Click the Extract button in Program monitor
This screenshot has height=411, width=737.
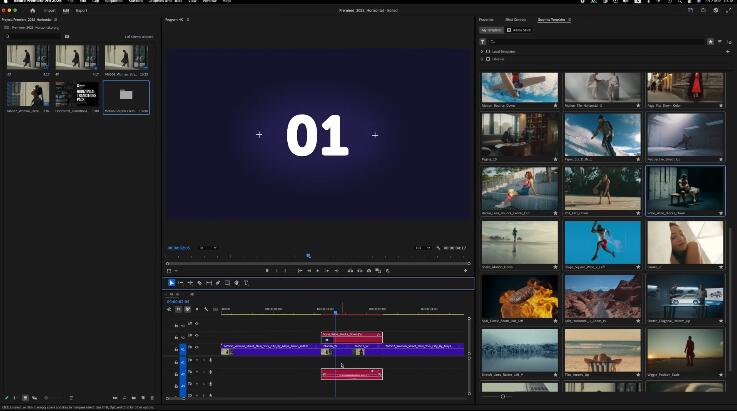point(360,270)
